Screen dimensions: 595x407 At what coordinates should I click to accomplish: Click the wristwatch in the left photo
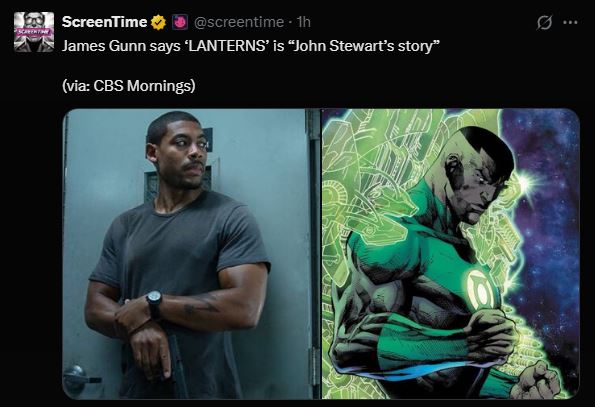[x=154, y=302]
